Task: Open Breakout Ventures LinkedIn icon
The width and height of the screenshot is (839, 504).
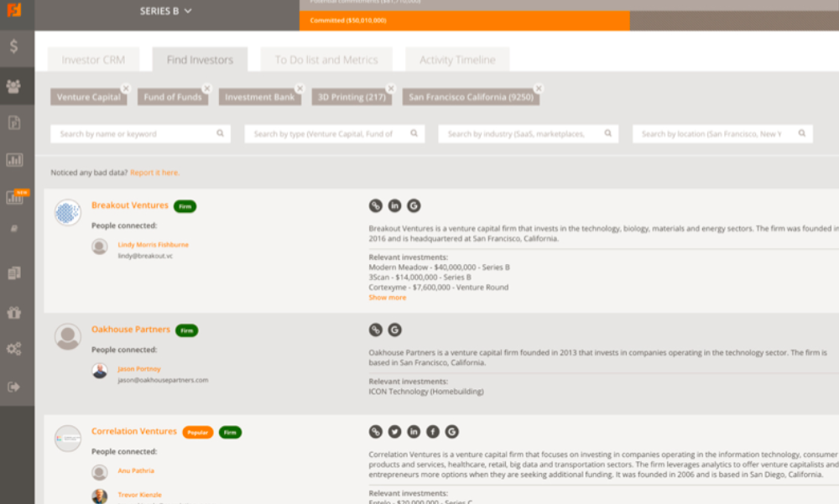Action: pyautogui.click(x=394, y=205)
